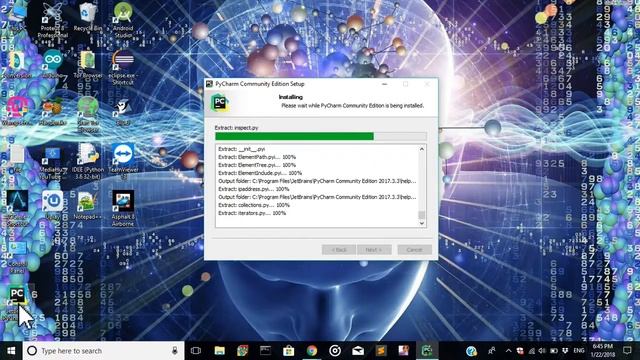Select the "Extract: ElementTree.pyi" log line
640x360 pixels.
(257, 165)
